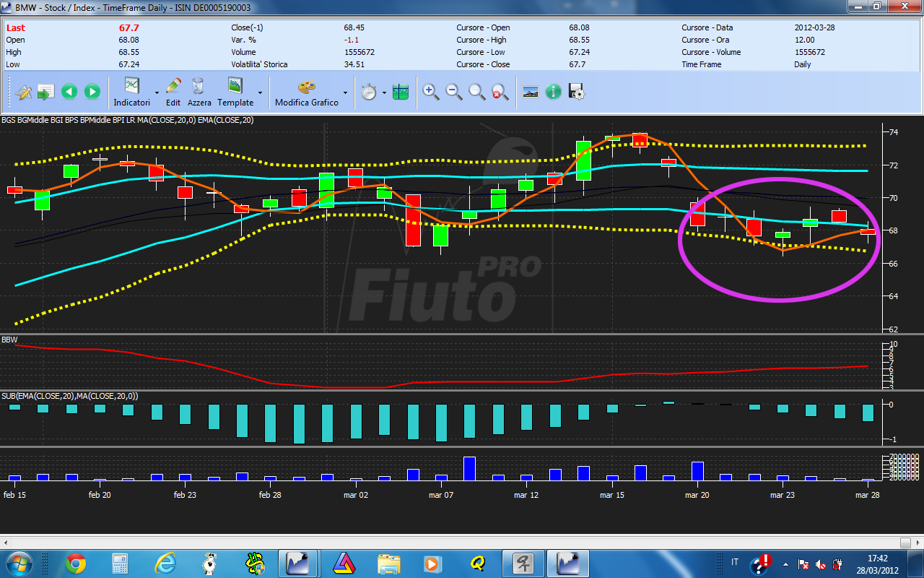Click the zoom in magnifier icon
This screenshot has width=924, height=578.
[x=431, y=92]
